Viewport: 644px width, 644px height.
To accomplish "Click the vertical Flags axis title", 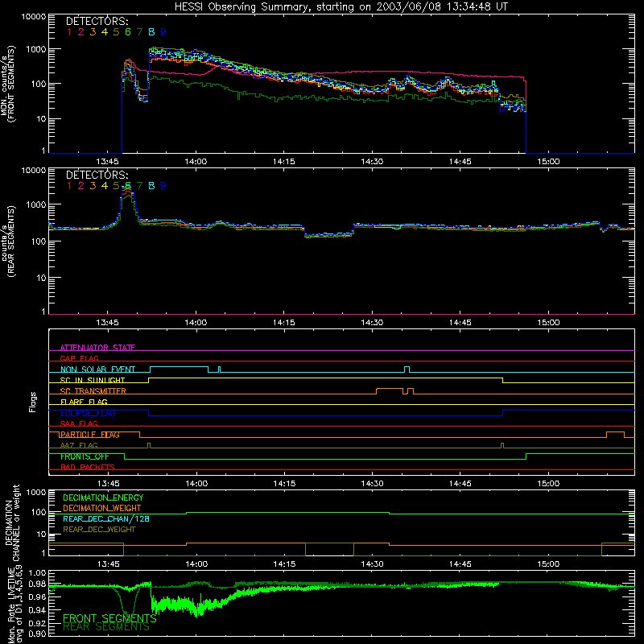I will (x=32, y=402).
